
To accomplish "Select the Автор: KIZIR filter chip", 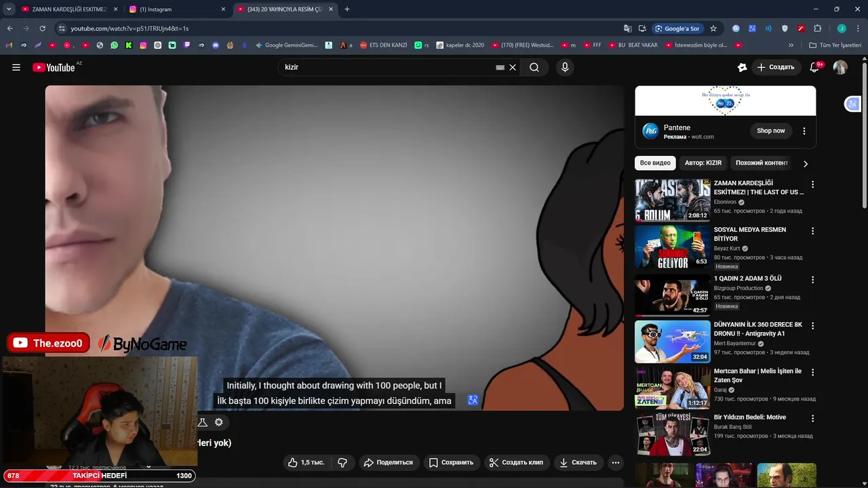I will coord(703,163).
